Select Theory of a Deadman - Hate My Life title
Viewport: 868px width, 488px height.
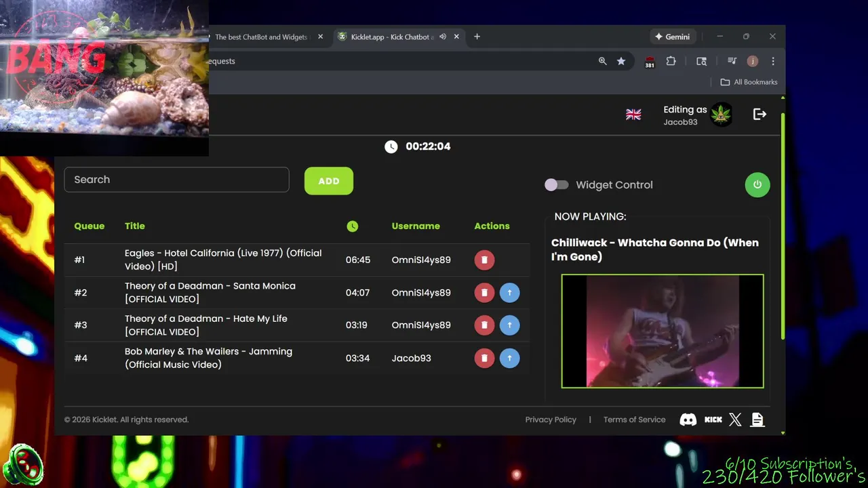[x=206, y=325]
